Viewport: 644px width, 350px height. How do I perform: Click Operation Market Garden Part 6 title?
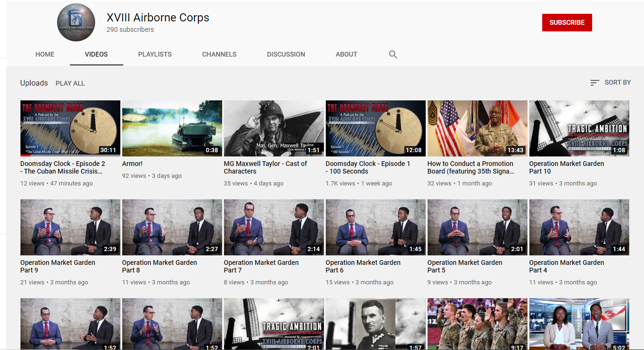[363, 266]
